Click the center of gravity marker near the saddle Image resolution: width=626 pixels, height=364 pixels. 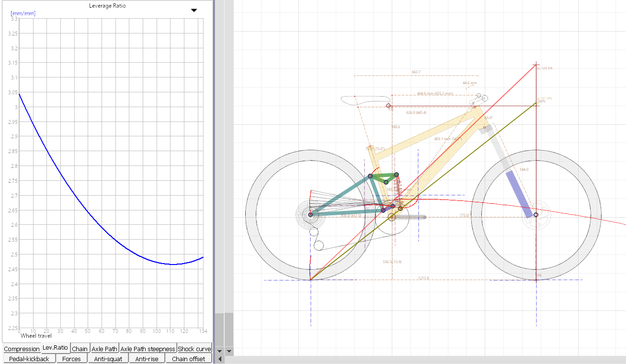click(x=388, y=106)
